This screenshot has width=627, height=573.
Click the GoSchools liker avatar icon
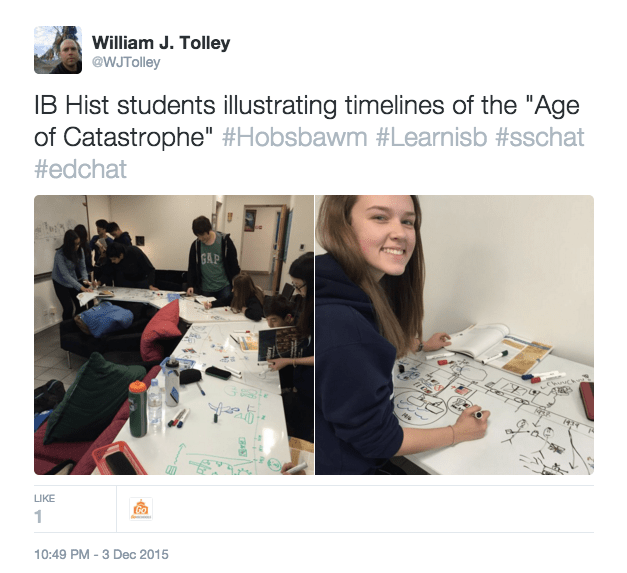click(141, 509)
